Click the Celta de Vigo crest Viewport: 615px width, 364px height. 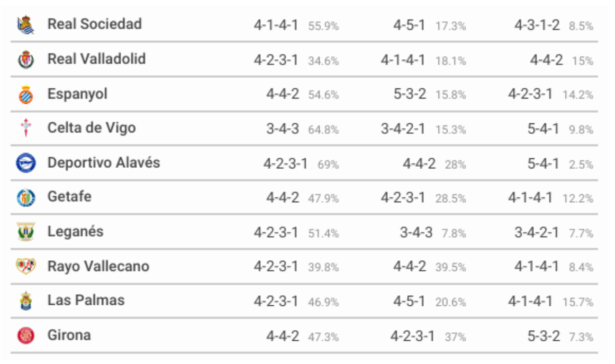(26, 128)
